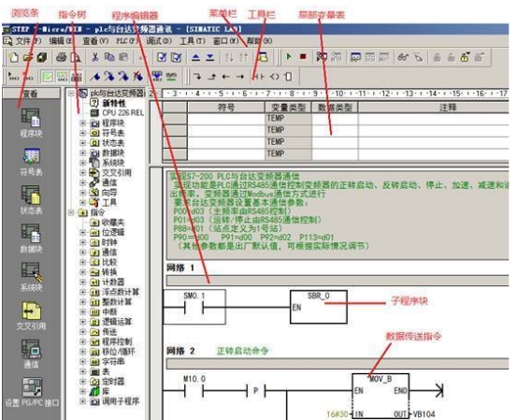Open 交叉引用 in the navigation bar
The height and width of the screenshot is (420, 518).
pyautogui.click(x=31, y=316)
